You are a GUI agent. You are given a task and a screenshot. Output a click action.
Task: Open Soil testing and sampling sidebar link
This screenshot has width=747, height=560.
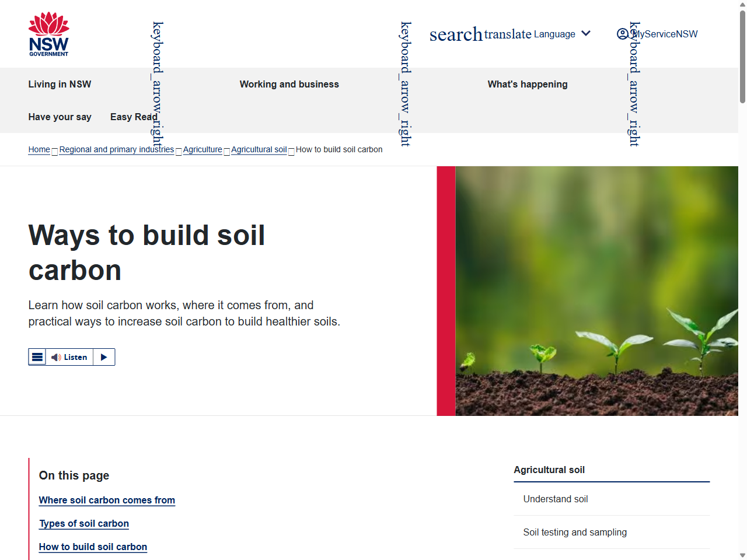pyautogui.click(x=575, y=532)
